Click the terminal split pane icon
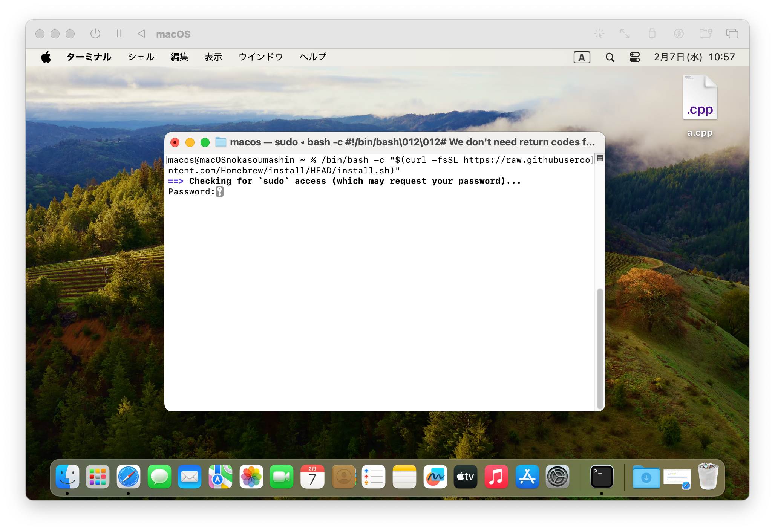The height and width of the screenshot is (532, 775). coord(600,159)
